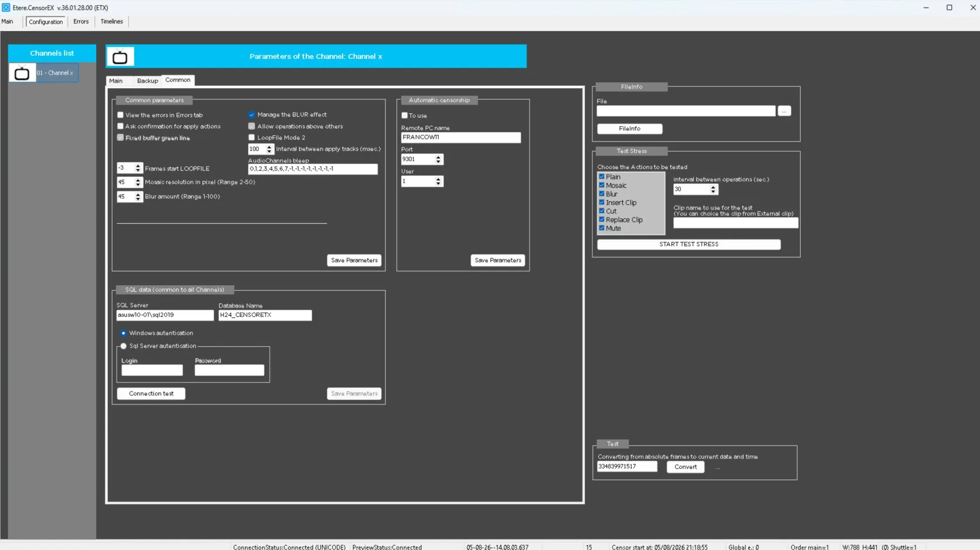The height and width of the screenshot is (550, 980).
Task: Adjust Frames start LOOPFILE spinner
Action: (x=138, y=168)
